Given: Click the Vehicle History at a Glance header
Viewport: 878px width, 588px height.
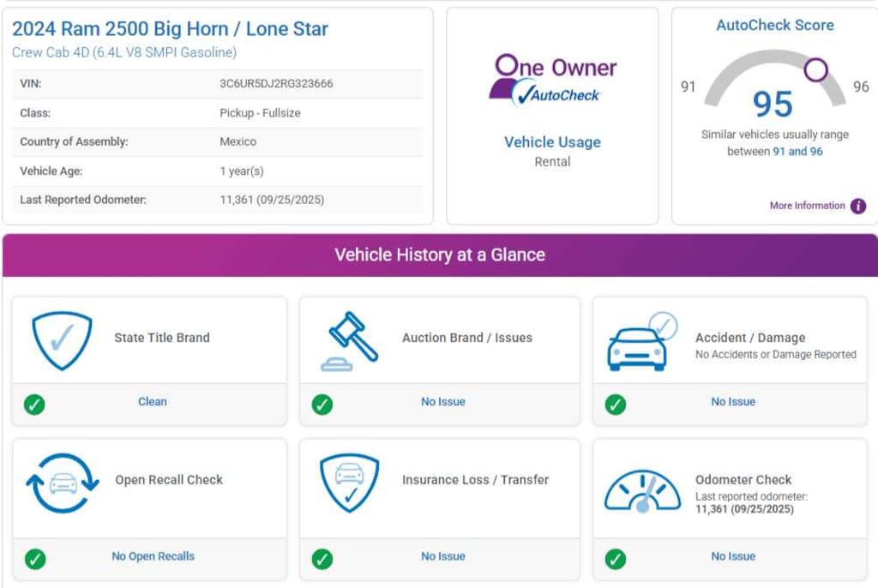Looking at the screenshot, I should [x=439, y=255].
